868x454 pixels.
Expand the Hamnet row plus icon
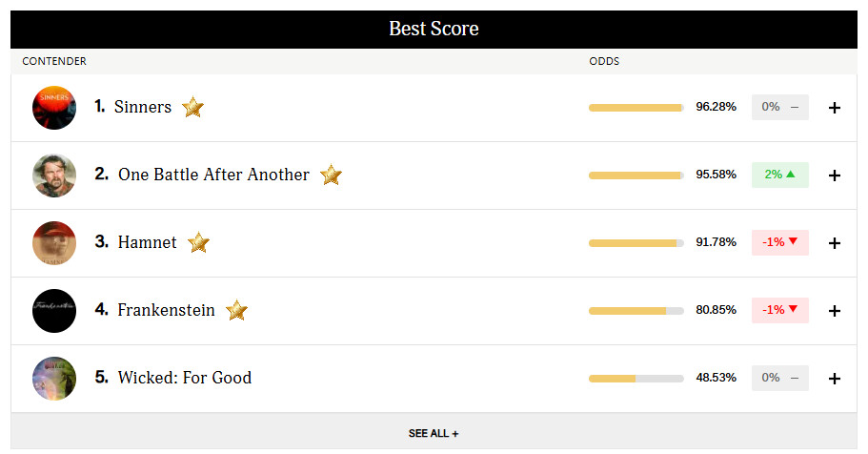click(x=835, y=243)
